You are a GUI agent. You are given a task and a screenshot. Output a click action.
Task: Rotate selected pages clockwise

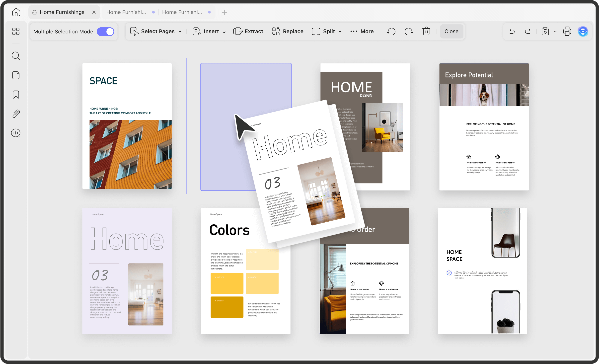click(x=409, y=31)
